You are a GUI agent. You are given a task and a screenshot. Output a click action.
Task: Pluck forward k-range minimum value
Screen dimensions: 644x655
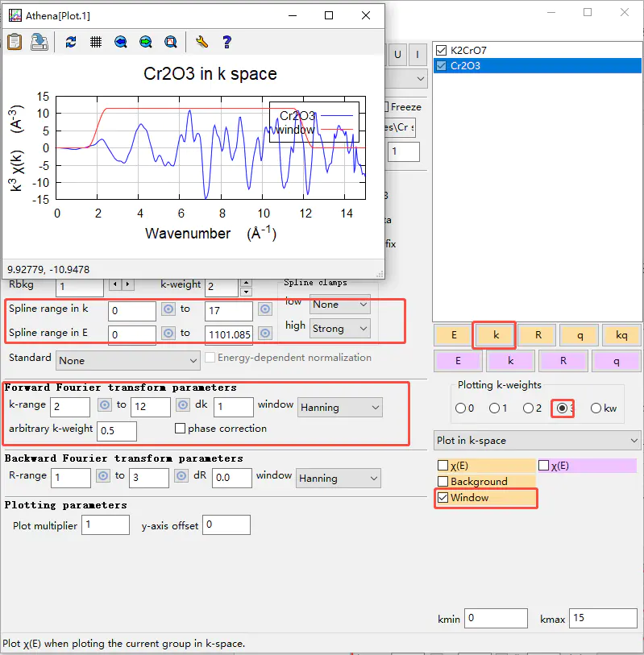(x=105, y=404)
